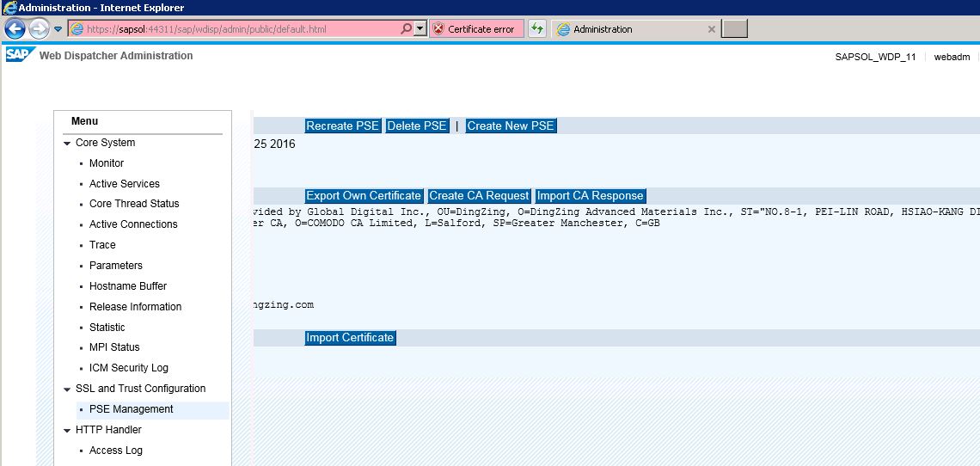Image resolution: width=980 pixels, height=466 pixels.
Task: Click the browser Forward arrow button
Action: pos(39,28)
